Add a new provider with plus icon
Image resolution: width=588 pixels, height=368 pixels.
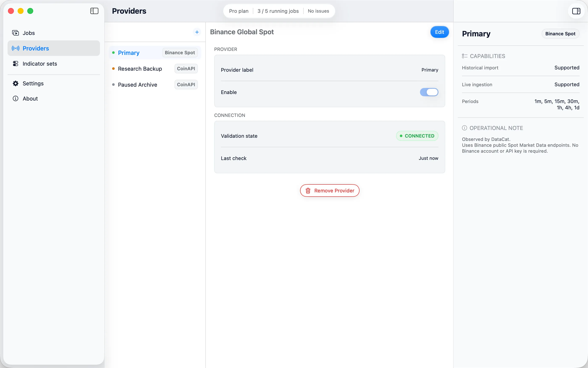[197, 32]
